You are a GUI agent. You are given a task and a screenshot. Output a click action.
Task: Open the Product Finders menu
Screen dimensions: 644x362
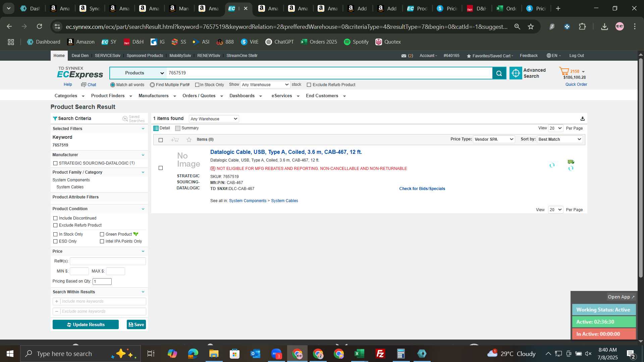111,96
